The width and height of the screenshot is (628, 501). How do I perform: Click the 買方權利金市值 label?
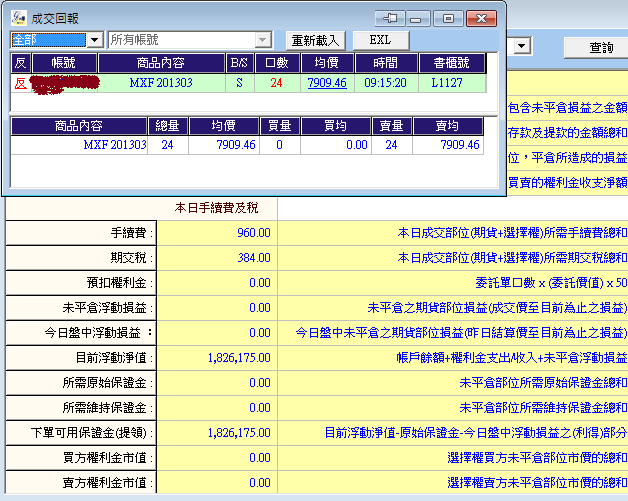(108, 457)
